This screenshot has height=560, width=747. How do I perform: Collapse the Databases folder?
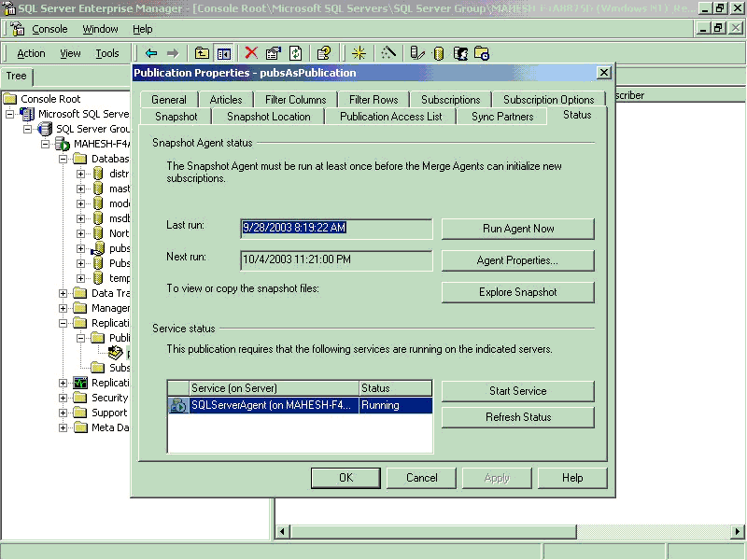pos(63,159)
